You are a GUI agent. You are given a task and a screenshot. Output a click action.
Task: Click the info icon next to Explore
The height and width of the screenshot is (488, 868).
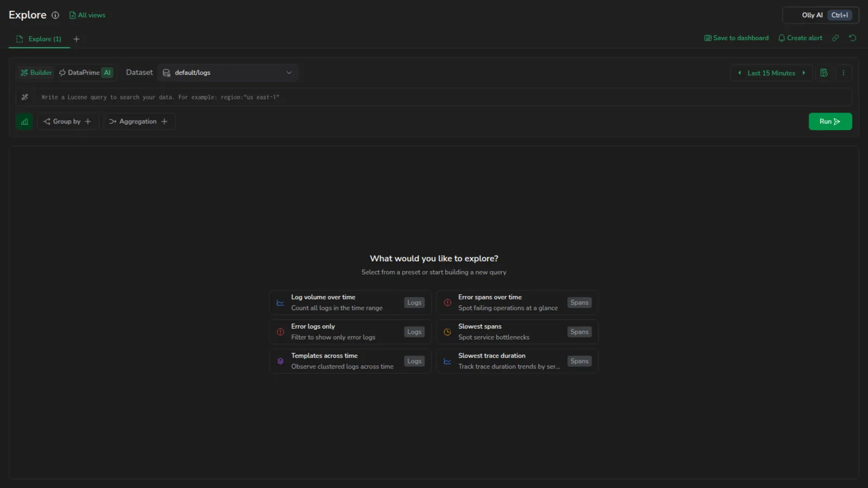(x=55, y=15)
